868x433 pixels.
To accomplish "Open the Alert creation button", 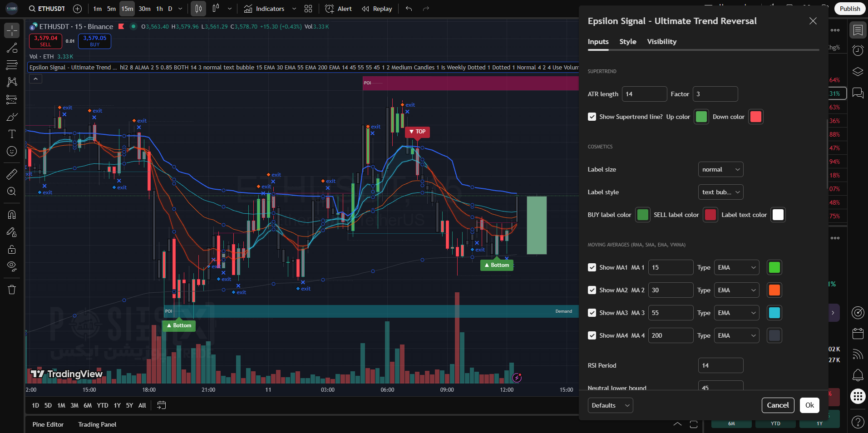I will click(x=338, y=9).
